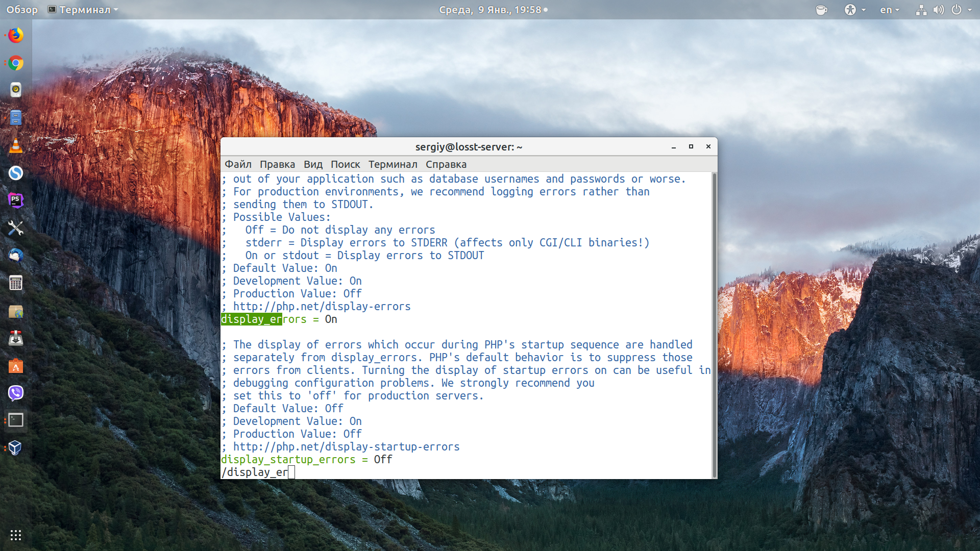Click the terminal vertical scrollbar
Viewport: 980px width, 551px height.
pos(714,325)
